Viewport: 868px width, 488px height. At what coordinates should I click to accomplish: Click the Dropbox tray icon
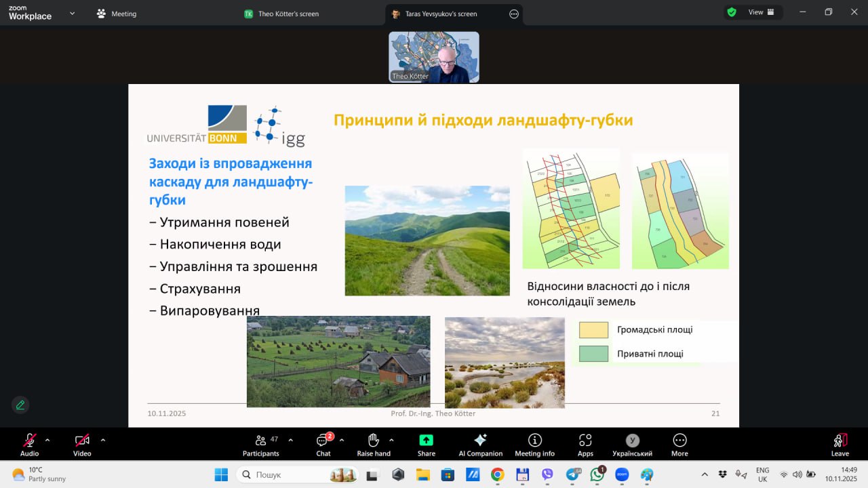pos(723,474)
